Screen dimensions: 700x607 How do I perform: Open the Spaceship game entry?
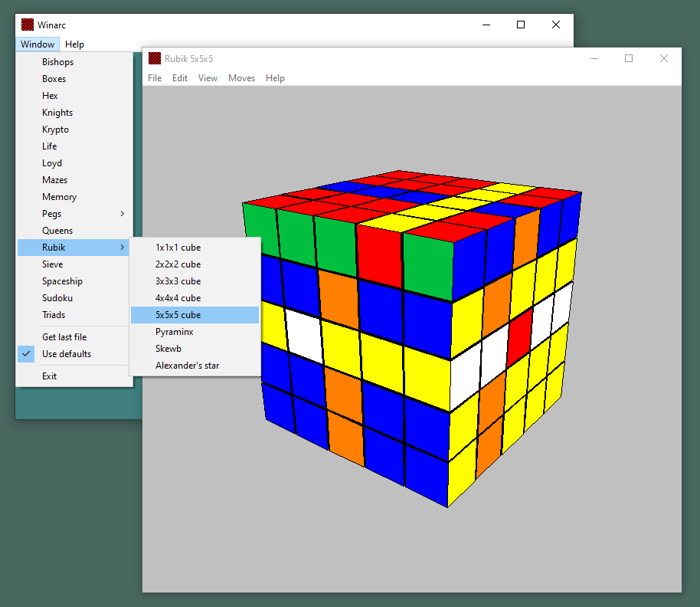point(74,281)
